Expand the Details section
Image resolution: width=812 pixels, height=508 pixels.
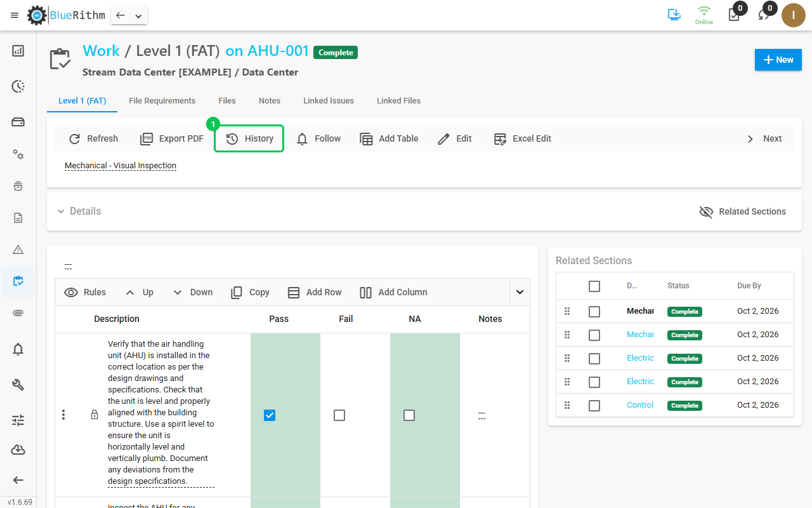[x=79, y=211]
